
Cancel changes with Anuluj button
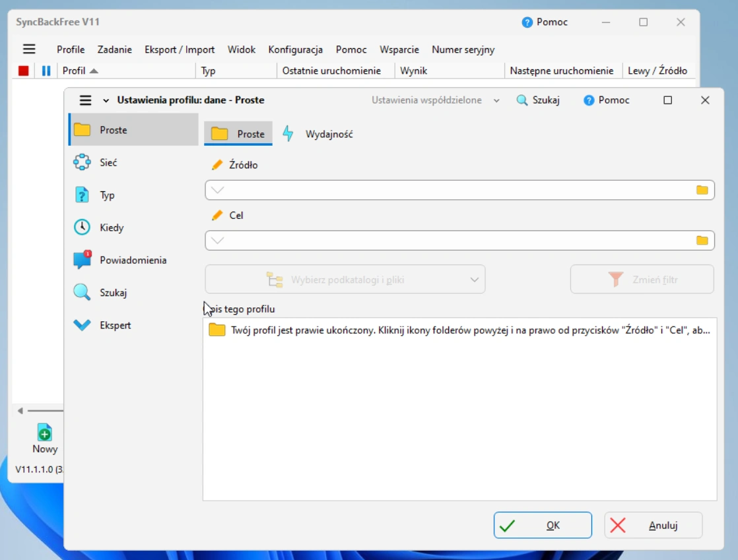(654, 525)
